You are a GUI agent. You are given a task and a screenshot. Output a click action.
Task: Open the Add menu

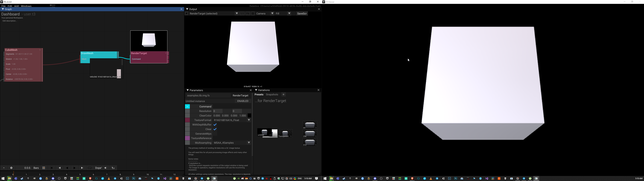(16, 6)
